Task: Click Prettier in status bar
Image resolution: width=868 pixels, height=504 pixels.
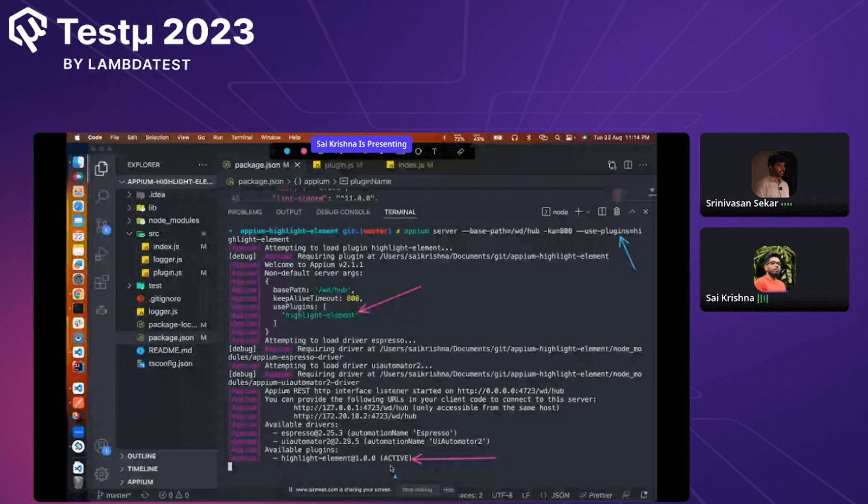Action: [596, 495]
